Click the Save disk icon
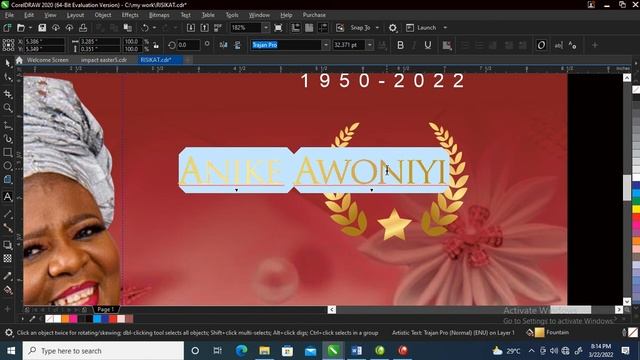 click(x=42, y=28)
